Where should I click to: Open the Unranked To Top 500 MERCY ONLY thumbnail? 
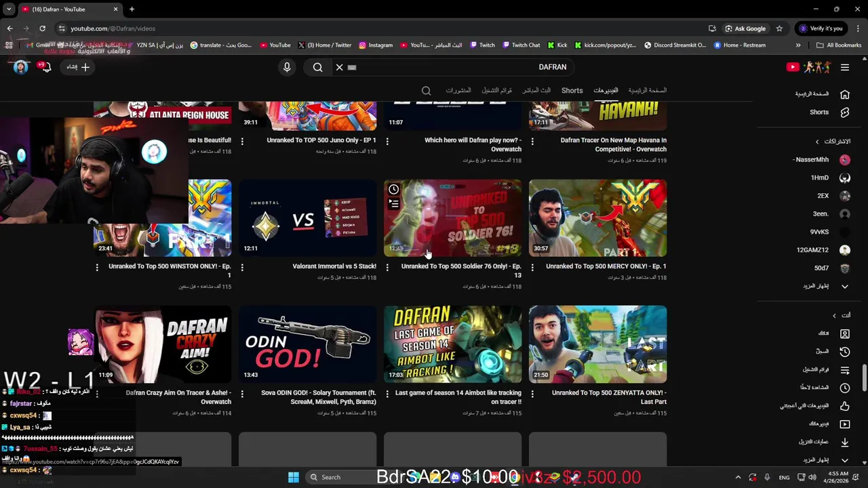597,218
